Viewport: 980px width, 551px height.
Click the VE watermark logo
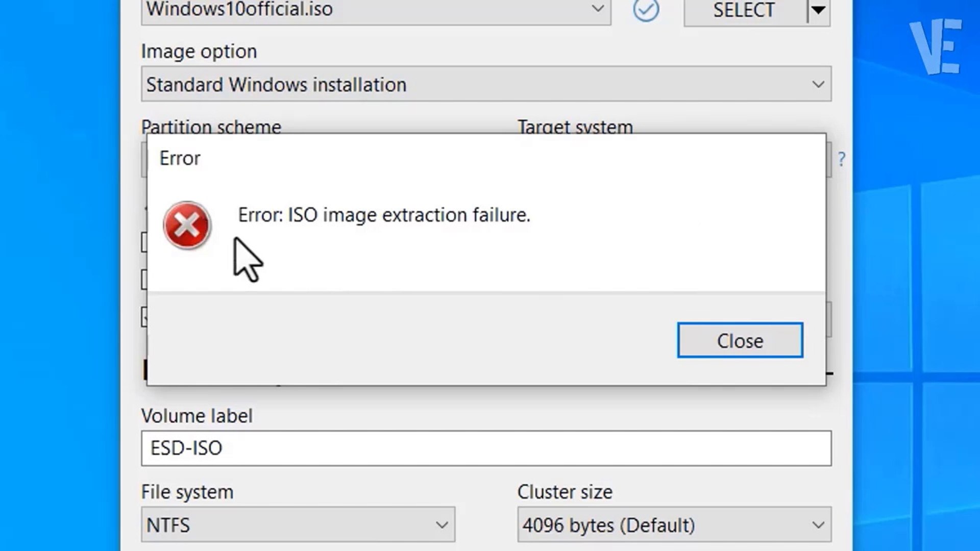(936, 47)
